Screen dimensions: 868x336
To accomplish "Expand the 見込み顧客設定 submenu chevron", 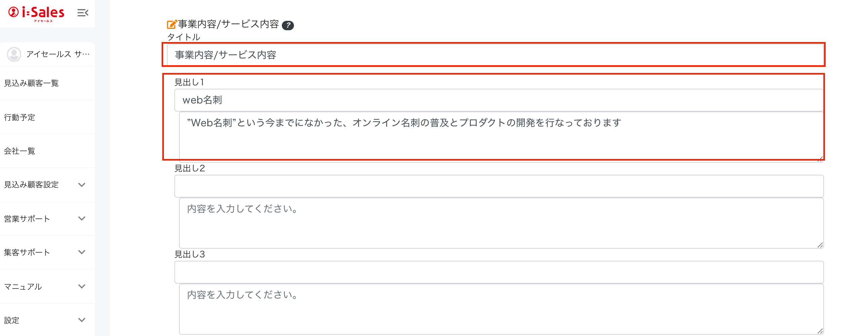I will pyautogui.click(x=82, y=185).
